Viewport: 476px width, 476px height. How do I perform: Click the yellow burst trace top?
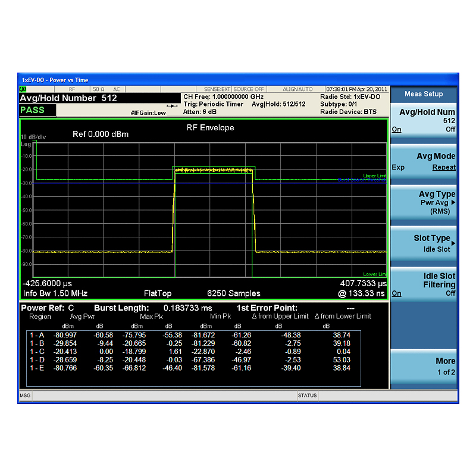coord(214,170)
